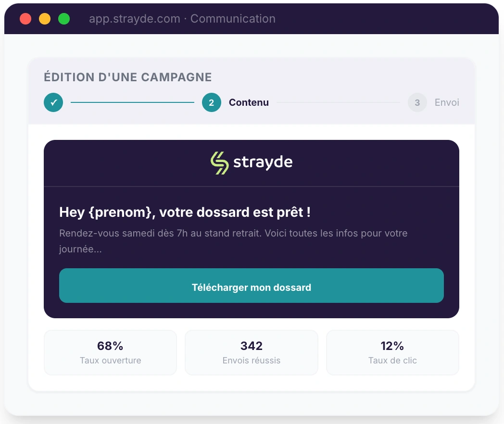
Task: Click the strayde wordmark text
Action: pos(263,162)
